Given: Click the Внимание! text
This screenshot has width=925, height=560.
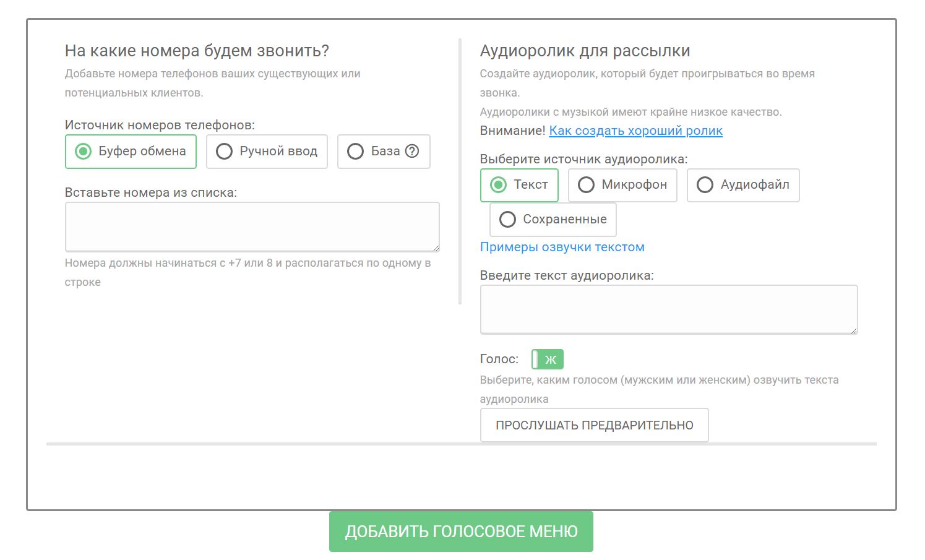Looking at the screenshot, I should (512, 131).
